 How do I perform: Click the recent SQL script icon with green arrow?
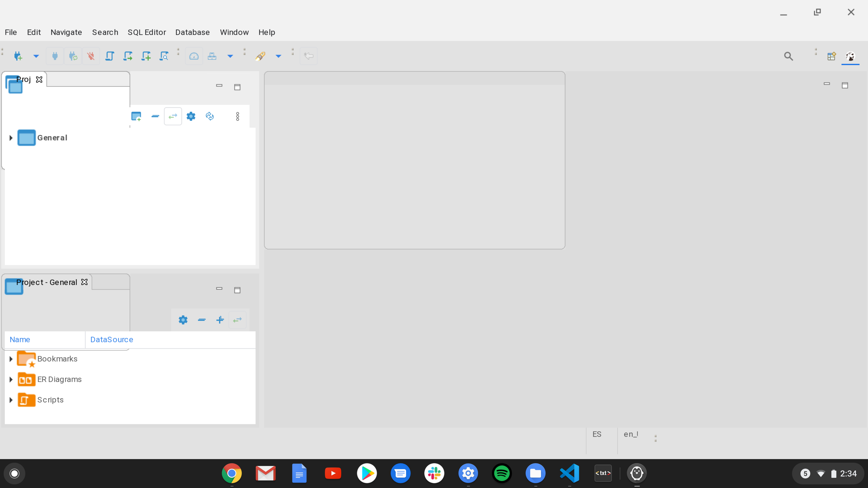tap(128, 56)
